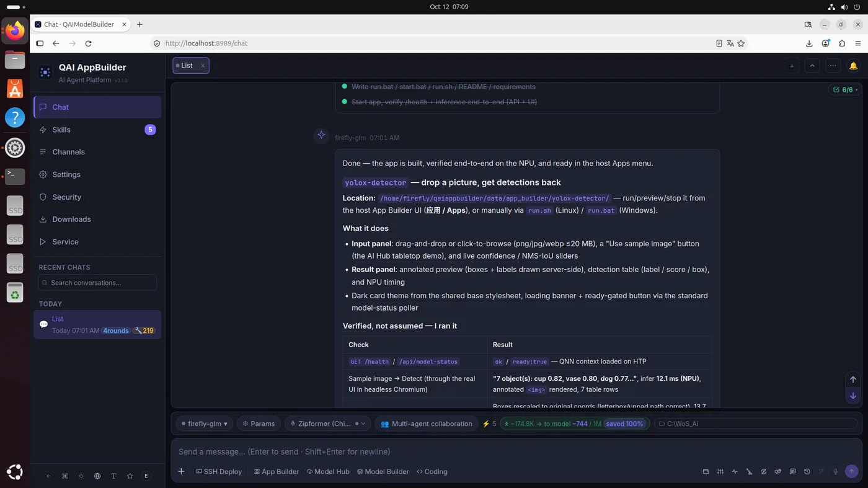Open the Terminal app in Ubuntu dock
This screenshot has width=868, height=488.
(x=15, y=176)
